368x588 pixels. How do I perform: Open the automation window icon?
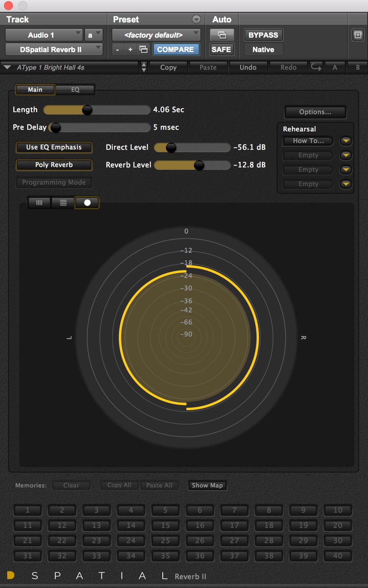point(222,35)
